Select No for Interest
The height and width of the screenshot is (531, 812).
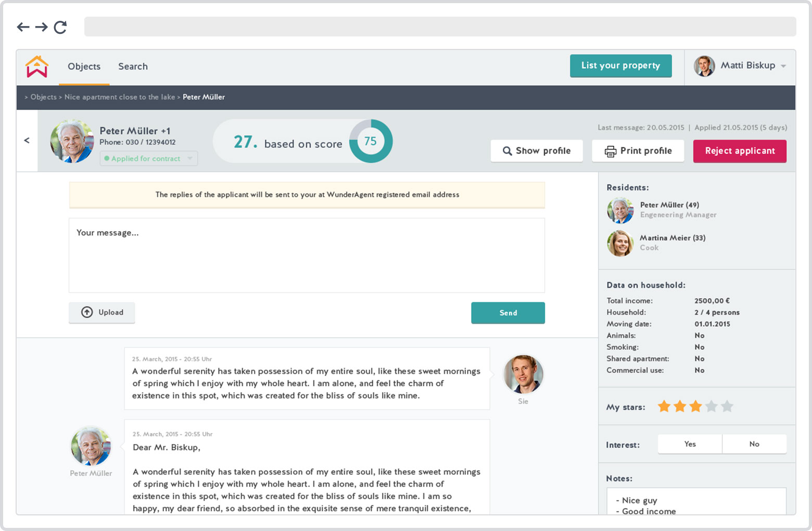click(x=754, y=444)
